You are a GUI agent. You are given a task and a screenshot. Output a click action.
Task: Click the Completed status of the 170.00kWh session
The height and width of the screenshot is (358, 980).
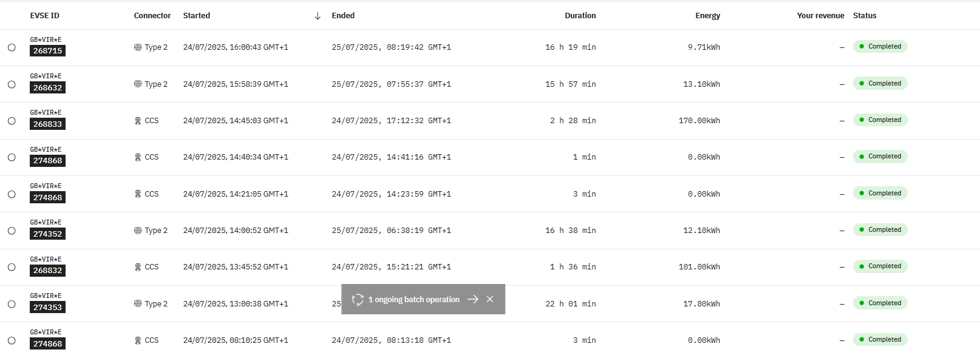[880, 120]
